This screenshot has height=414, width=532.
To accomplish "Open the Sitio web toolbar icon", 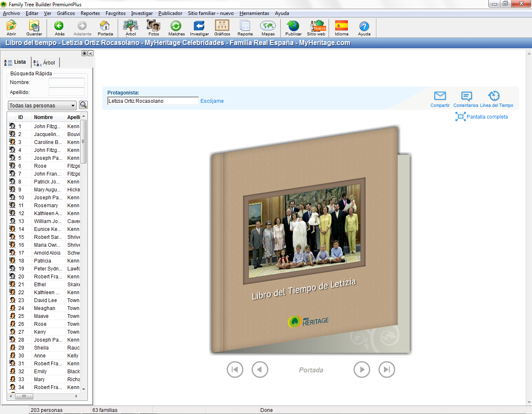I will coord(316,28).
